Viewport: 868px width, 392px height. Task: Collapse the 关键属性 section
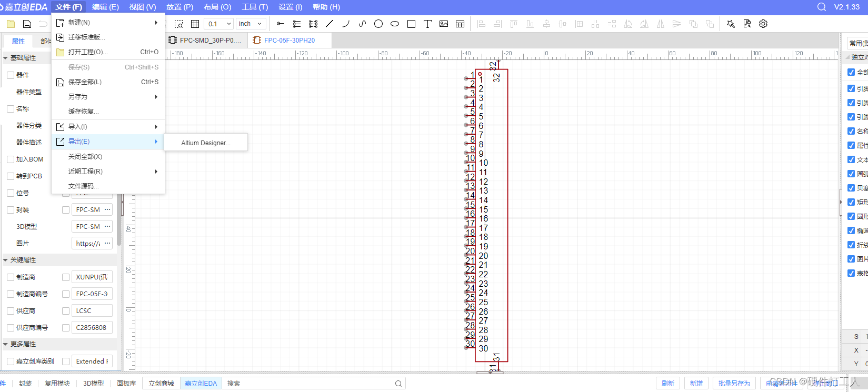pyautogui.click(x=5, y=260)
